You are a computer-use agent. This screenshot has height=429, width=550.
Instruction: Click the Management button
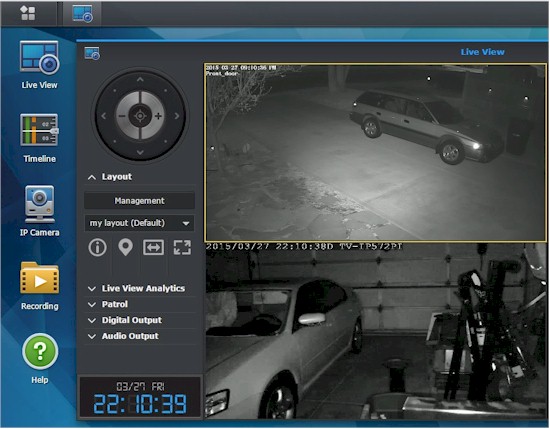coord(139,201)
